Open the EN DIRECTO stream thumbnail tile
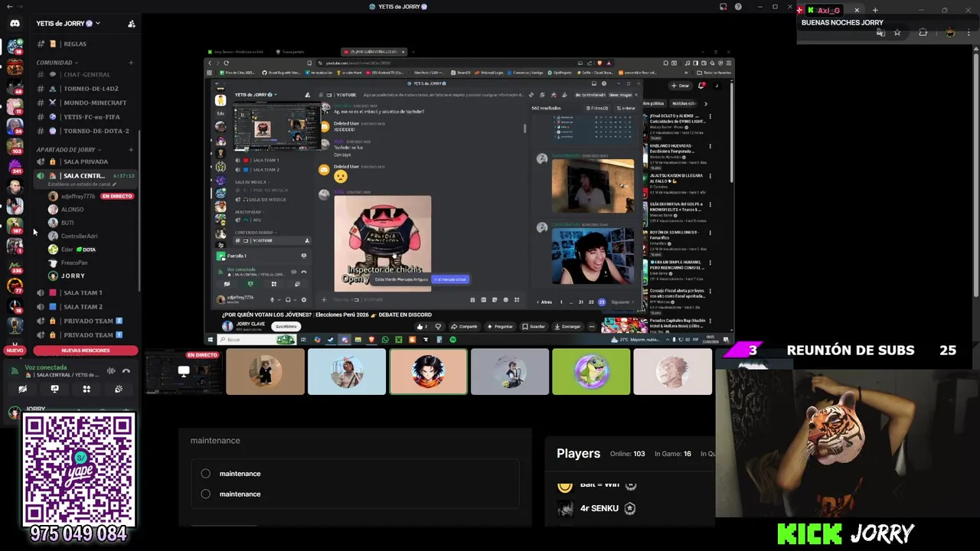 point(184,371)
